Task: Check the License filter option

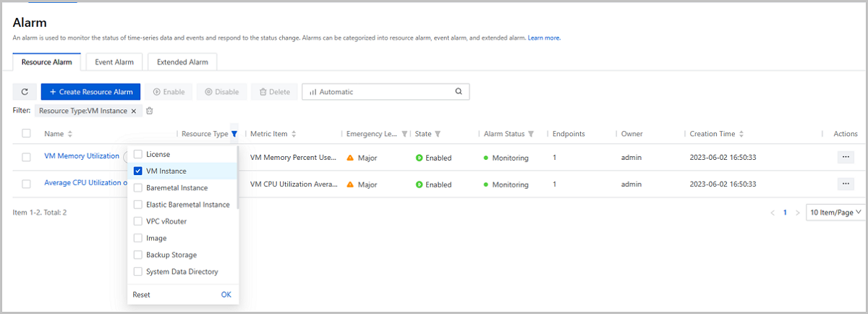Action: tap(138, 155)
